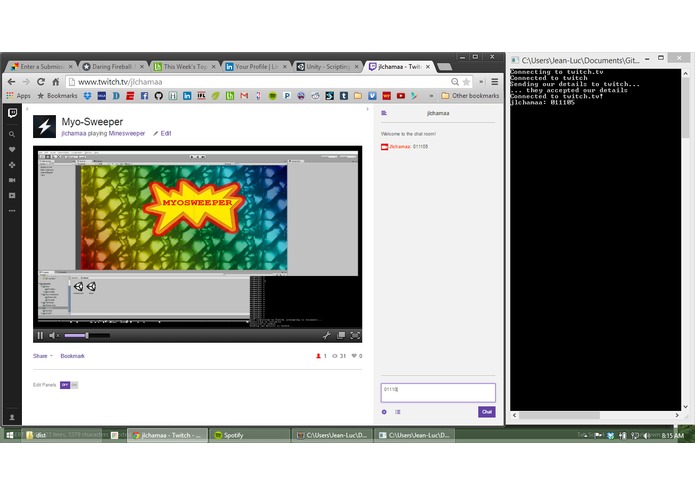The height and width of the screenshot is (494, 695).
Task: Open Following heart icon in Twitch sidebar
Action: click(12, 149)
